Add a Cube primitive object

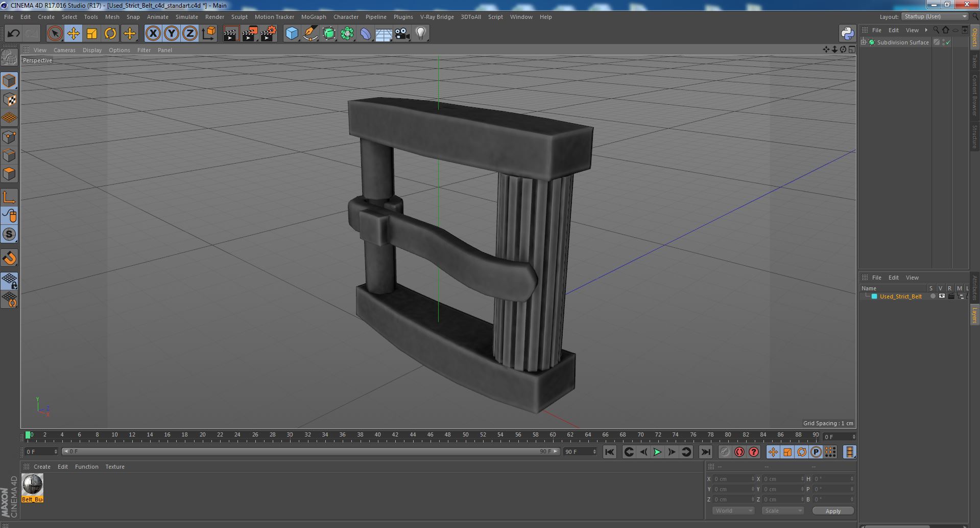[x=292, y=34]
